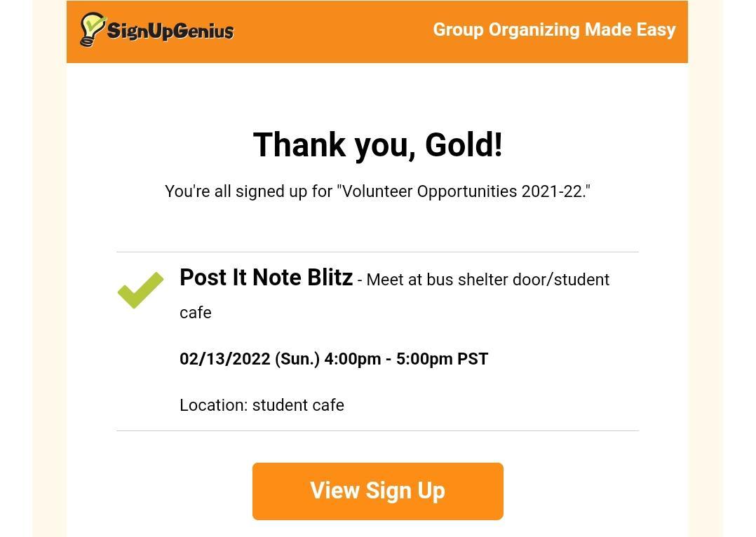Screen dimensions: 756x537
Task: Click the word "cafe" under the slot title
Action: click(x=196, y=313)
